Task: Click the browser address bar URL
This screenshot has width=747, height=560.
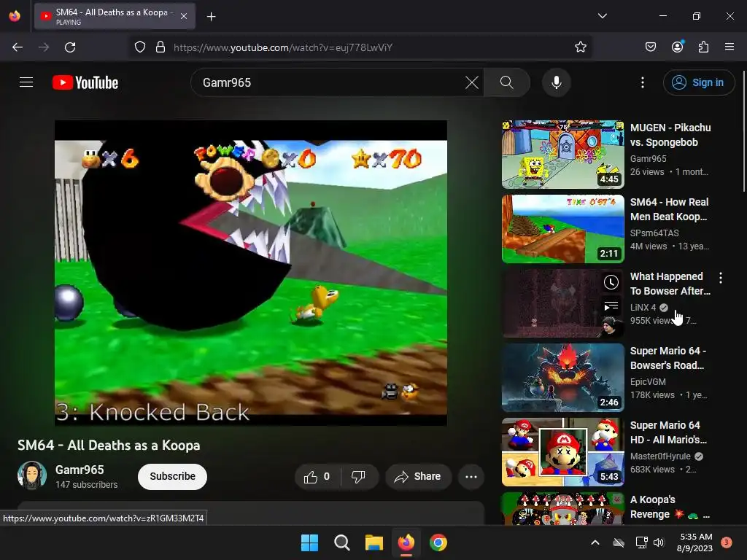Action: tap(283, 47)
